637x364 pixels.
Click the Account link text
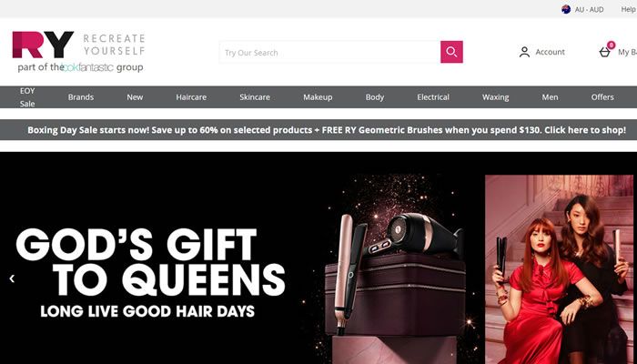pos(550,52)
